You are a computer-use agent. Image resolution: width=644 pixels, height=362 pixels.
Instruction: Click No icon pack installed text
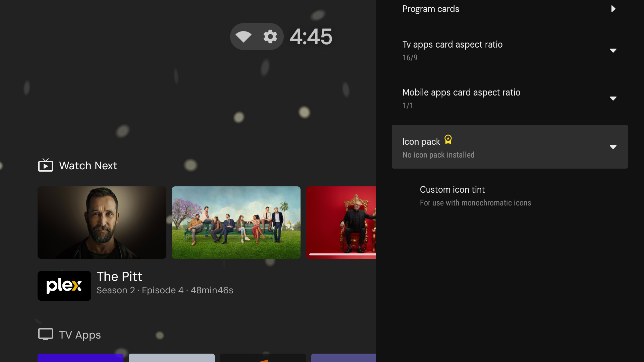(x=438, y=155)
